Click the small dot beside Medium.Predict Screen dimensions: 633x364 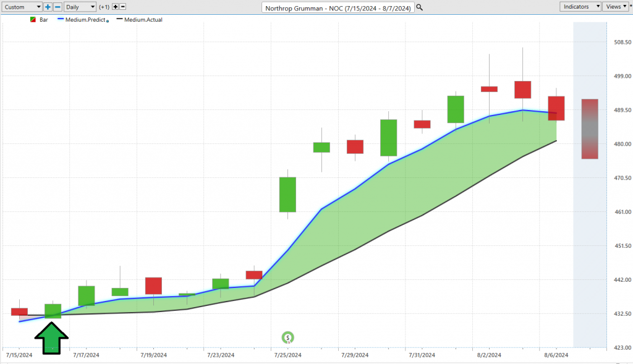pos(108,21)
